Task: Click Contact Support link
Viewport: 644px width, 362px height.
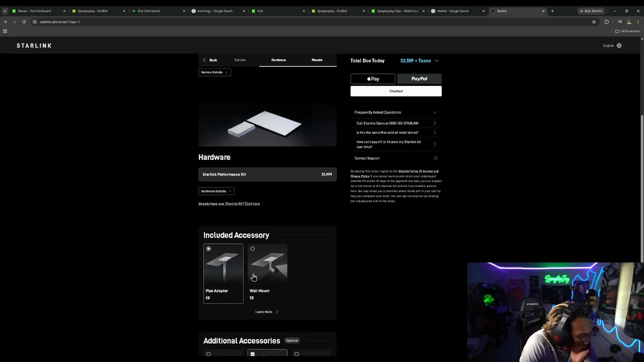Action: click(x=367, y=158)
